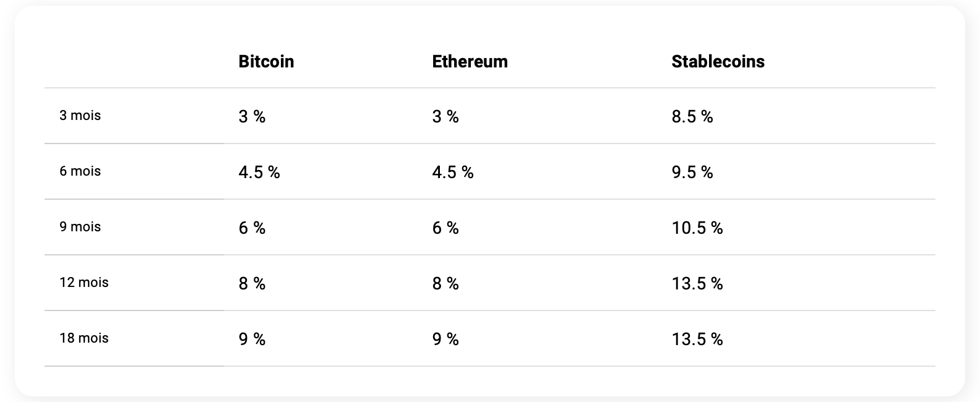
Task: Select the 12 mois row label
Action: click(x=84, y=283)
